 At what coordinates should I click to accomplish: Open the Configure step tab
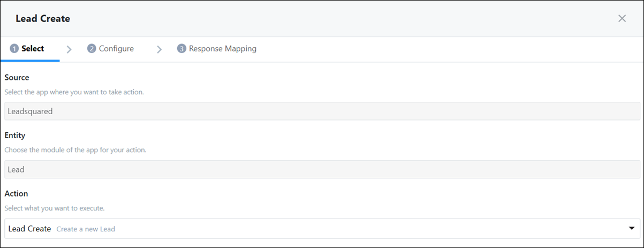click(x=111, y=49)
